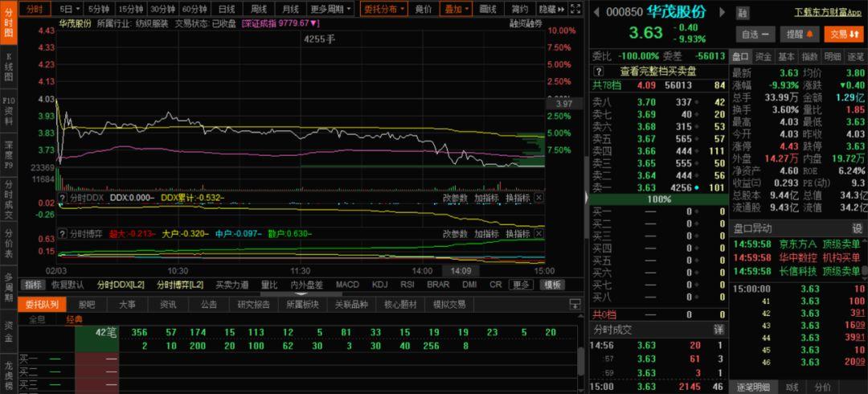This screenshot has width=868, height=394.
Task: Open 逐笔明细 tab at bottom right
Action: tap(753, 388)
